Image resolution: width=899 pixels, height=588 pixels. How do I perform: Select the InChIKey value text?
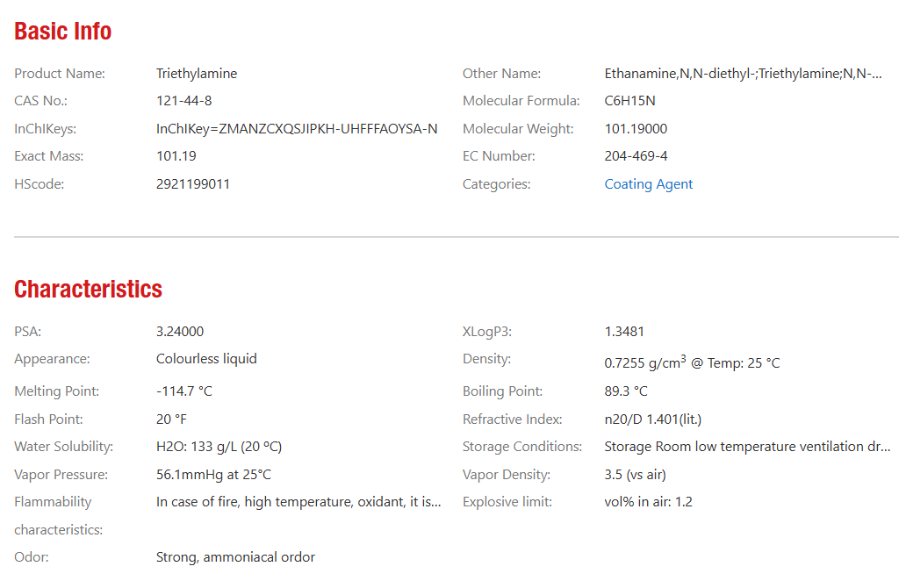pyautogui.click(x=297, y=129)
